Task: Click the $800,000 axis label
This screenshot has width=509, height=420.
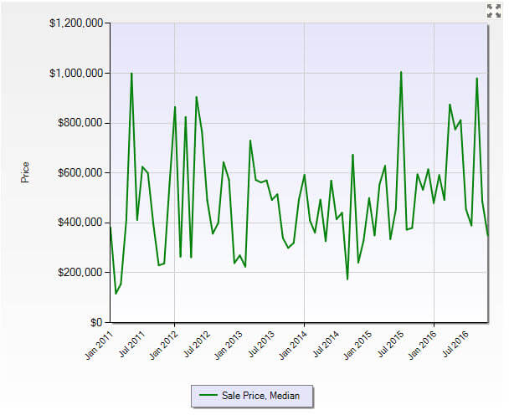Action: (80, 123)
